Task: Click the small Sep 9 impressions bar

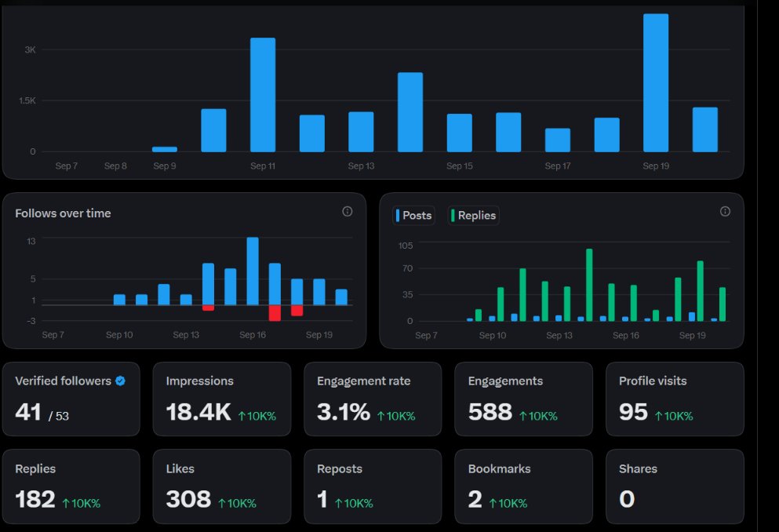Action: (x=165, y=149)
